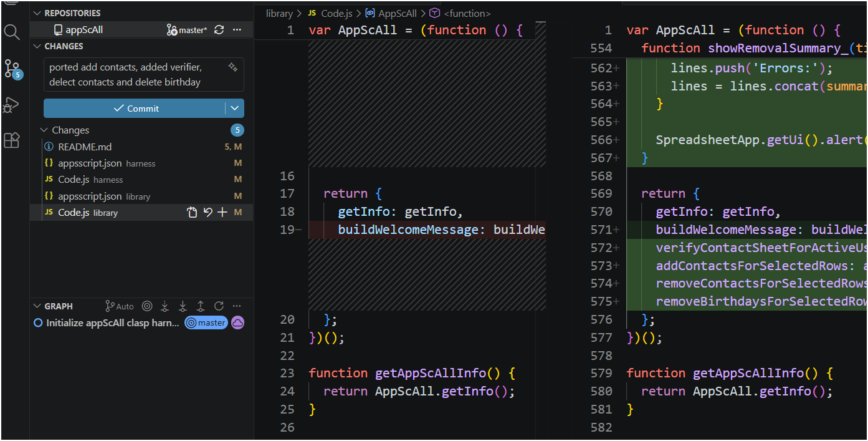Image resolution: width=868 pixels, height=441 pixels.
Task: Click return keyword on line 17 left pane
Action: (x=345, y=193)
